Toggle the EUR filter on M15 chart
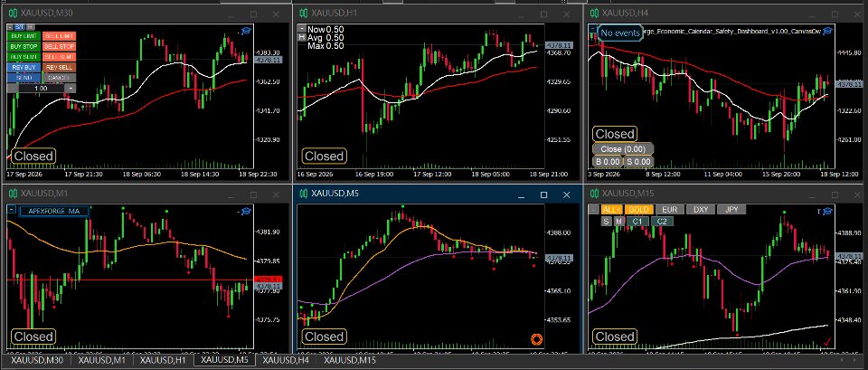The height and width of the screenshot is (370, 868). pyautogui.click(x=670, y=209)
